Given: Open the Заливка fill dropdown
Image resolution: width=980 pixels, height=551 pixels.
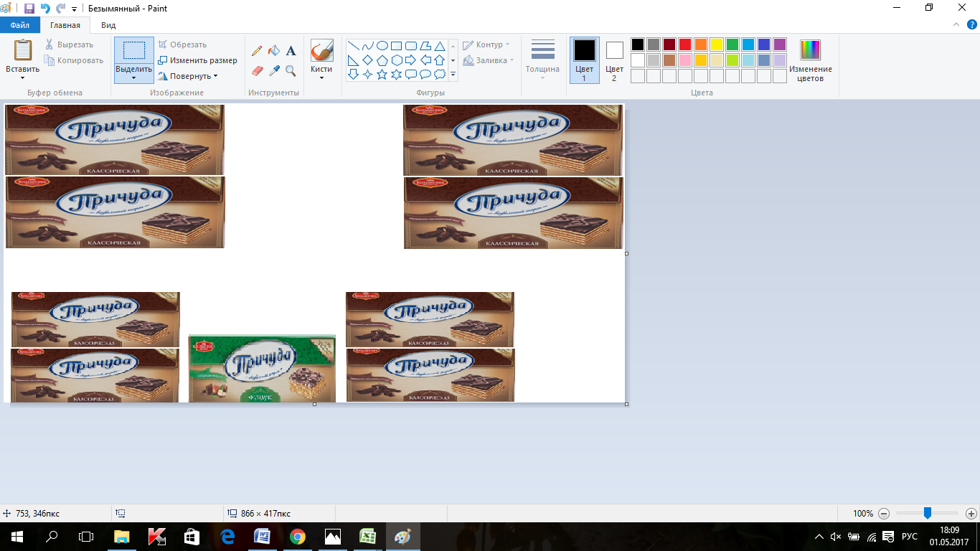Looking at the screenshot, I should tap(489, 60).
